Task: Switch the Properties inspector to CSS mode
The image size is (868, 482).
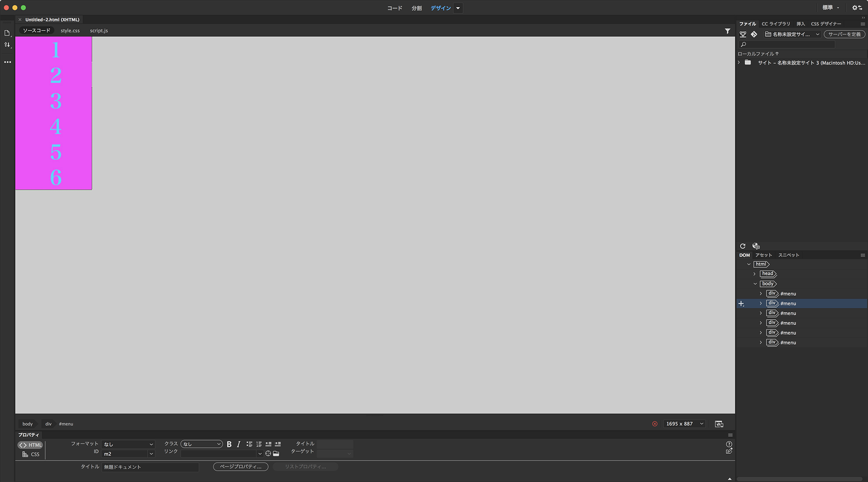Action: (x=31, y=455)
